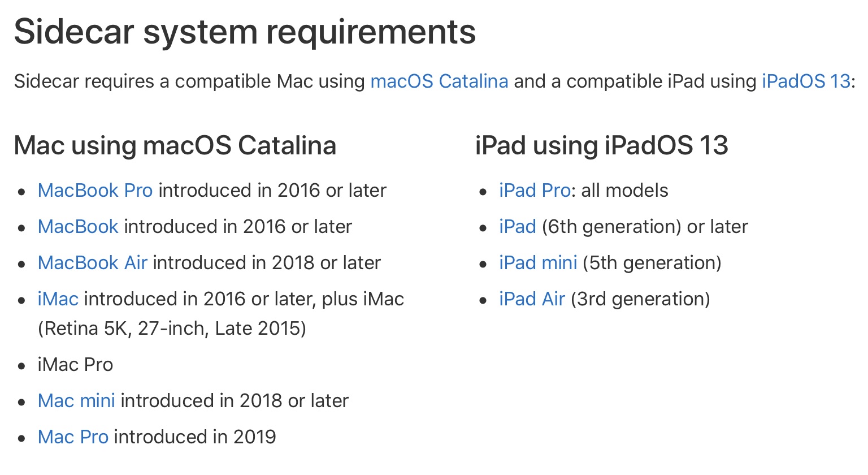Click the Mac using macOS Catalina heading
Viewport: 868px width, 475px height.
[175, 146]
